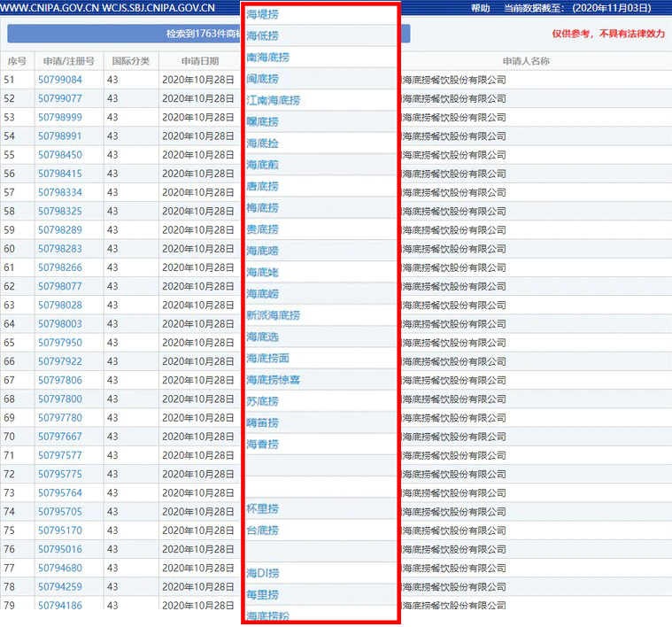Viewport: 672px width, 627px height.
Task: Open application number 50798334
Action: (60, 192)
